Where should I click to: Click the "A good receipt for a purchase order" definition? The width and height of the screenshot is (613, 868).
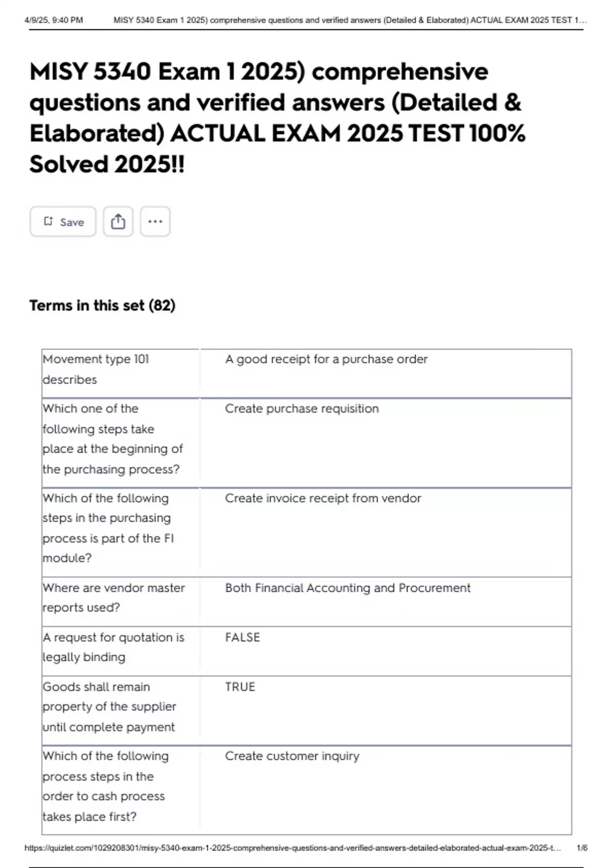(x=326, y=359)
